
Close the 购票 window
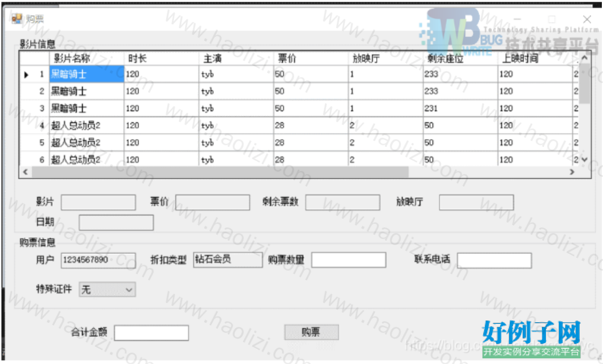point(587,19)
